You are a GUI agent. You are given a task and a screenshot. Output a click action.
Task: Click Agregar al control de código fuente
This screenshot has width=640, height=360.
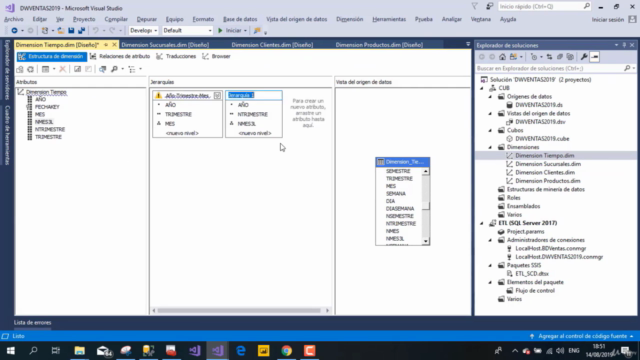click(x=582, y=336)
